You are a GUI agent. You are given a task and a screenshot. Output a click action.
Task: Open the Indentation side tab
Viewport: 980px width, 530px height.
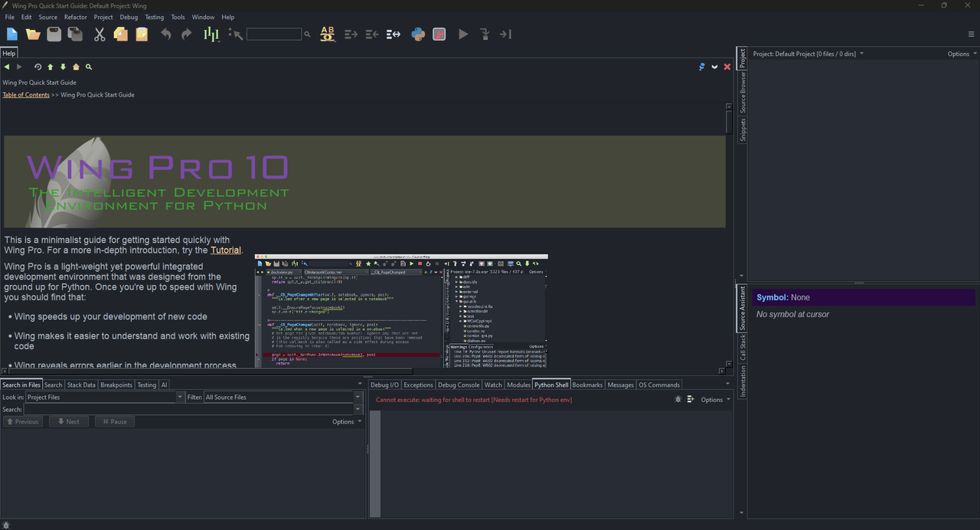(x=742, y=381)
